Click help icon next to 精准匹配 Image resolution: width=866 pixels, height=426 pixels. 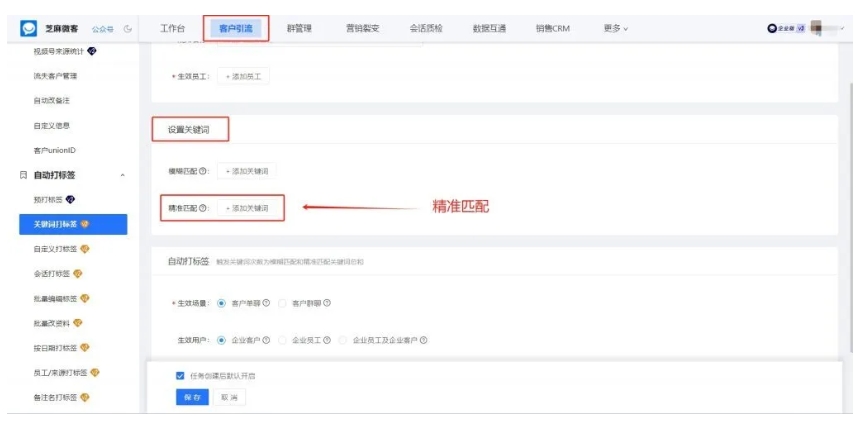tap(202, 208)
